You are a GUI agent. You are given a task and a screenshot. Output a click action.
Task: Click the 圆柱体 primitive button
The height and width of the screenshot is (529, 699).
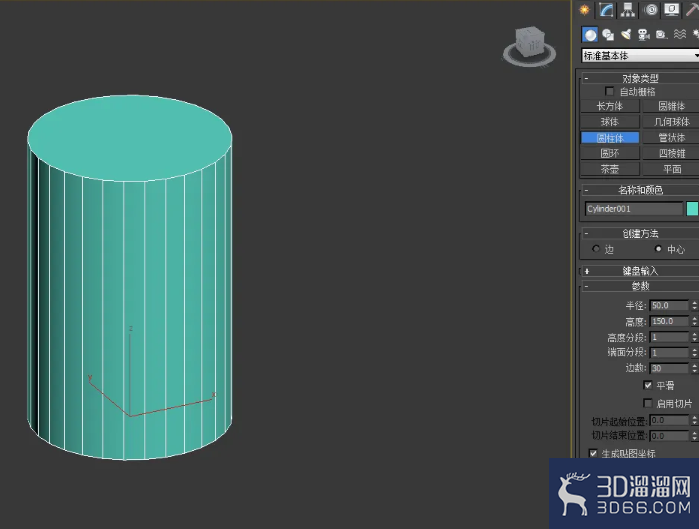[610, 138]
